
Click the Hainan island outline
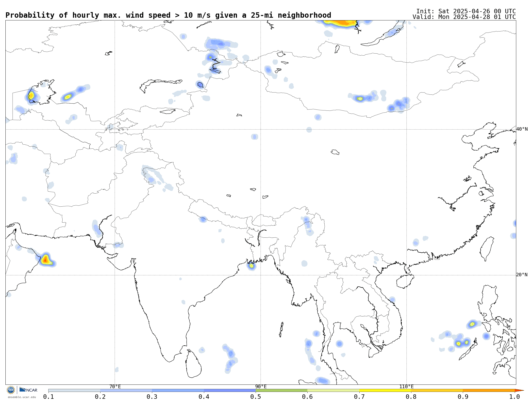tap(405, 282)
